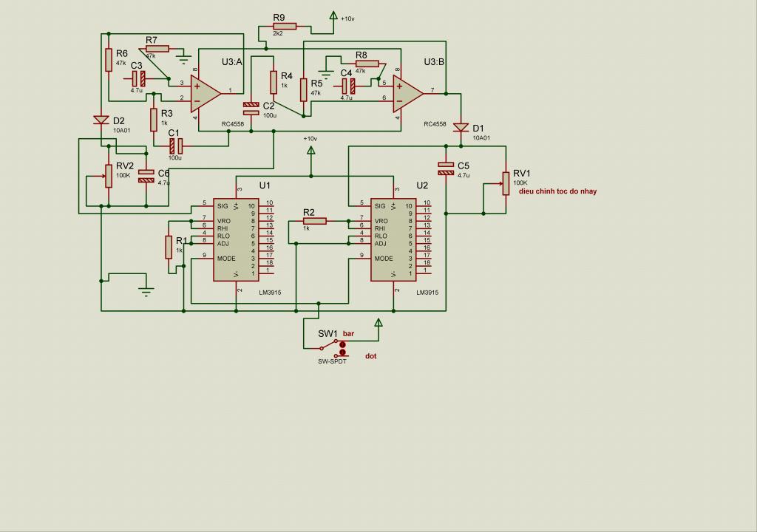Click the 'SW1' reference label
Image resolution: width=757 pixels, height=532 pixels.
click(x=327, y=333)
